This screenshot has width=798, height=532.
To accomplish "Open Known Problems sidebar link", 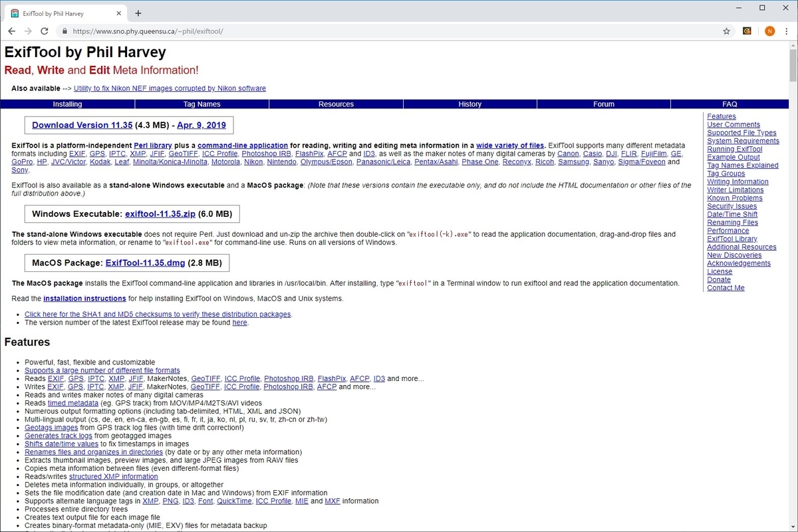I will tap(735, 198).
